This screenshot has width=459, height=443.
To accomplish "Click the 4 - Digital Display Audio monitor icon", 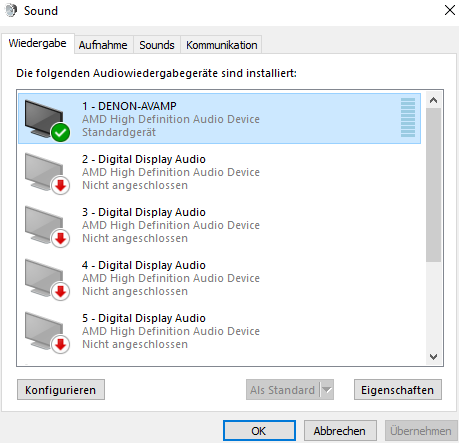I will click(44, 277).
